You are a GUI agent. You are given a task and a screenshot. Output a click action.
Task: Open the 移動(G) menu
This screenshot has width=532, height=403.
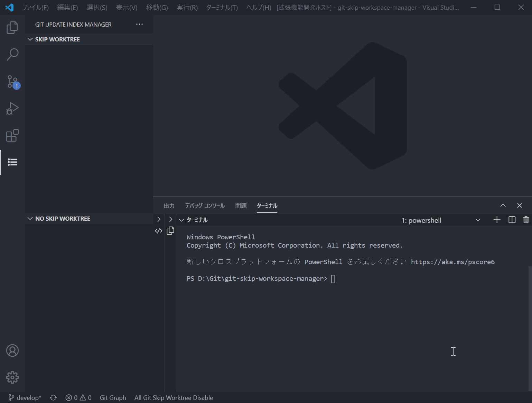157,8
